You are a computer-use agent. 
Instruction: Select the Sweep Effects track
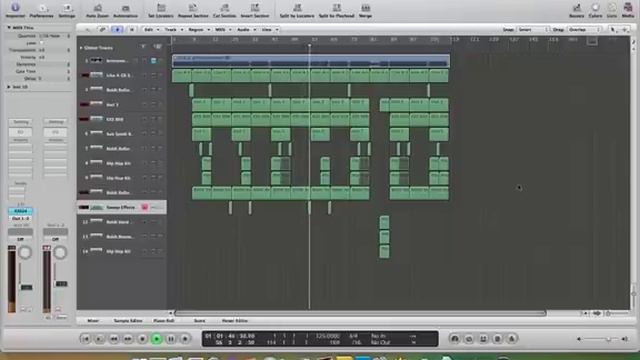[x=122, y=207]
